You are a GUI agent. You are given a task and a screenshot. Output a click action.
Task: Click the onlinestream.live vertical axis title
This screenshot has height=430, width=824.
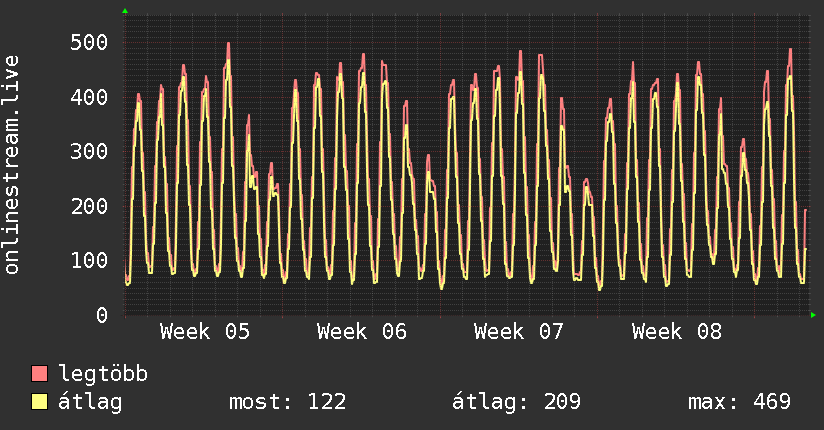12,165
